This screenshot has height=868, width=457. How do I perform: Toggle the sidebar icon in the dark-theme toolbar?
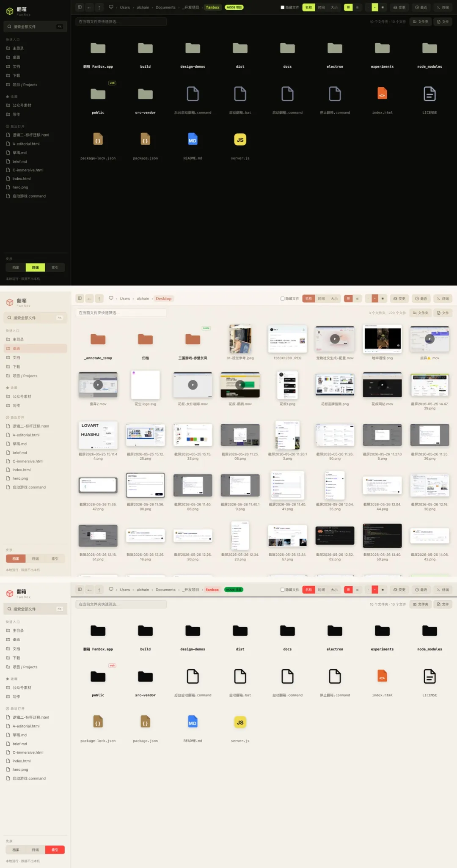(80, 7)
